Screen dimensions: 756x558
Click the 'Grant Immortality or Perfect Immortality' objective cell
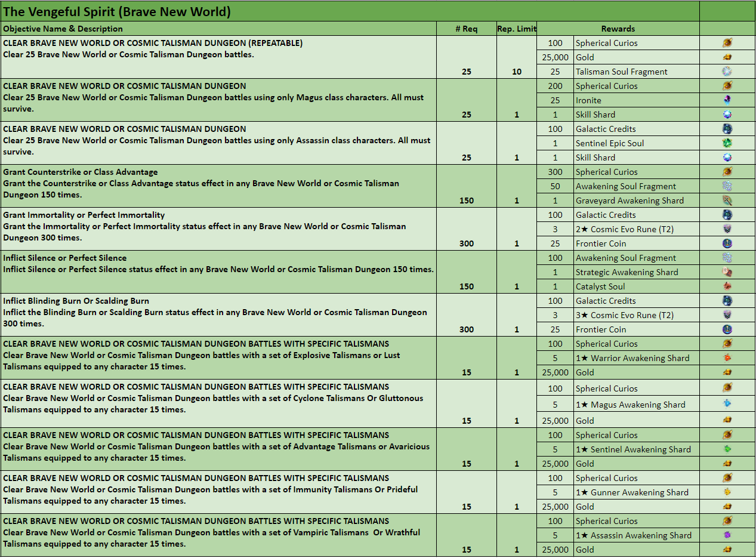point(218,229)
